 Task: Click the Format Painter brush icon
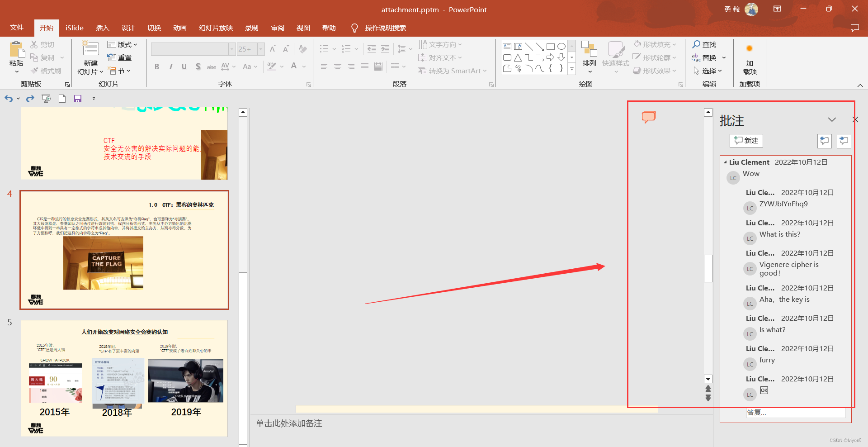pyautogui.click(x=34, y=71)
